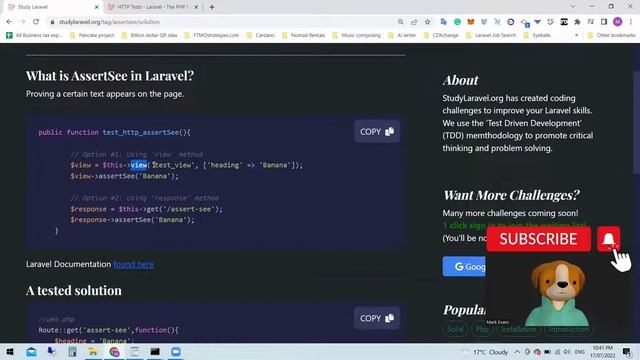The height and width of the screenshot is (360, 640).
Task: Open the MetaMask fox extension
Action: click(x=471, y=22)
